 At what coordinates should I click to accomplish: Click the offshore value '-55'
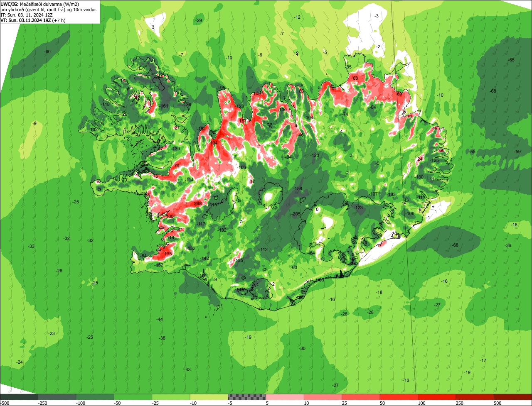click(x=472, y=152)
